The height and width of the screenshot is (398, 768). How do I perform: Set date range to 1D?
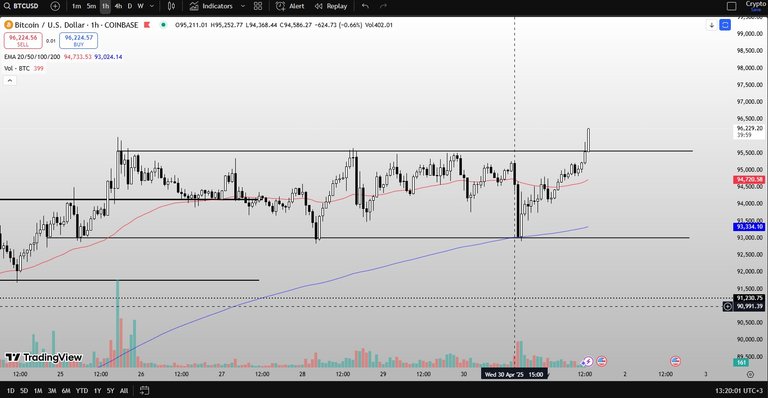pyautogui.click(x=10, y=391)
